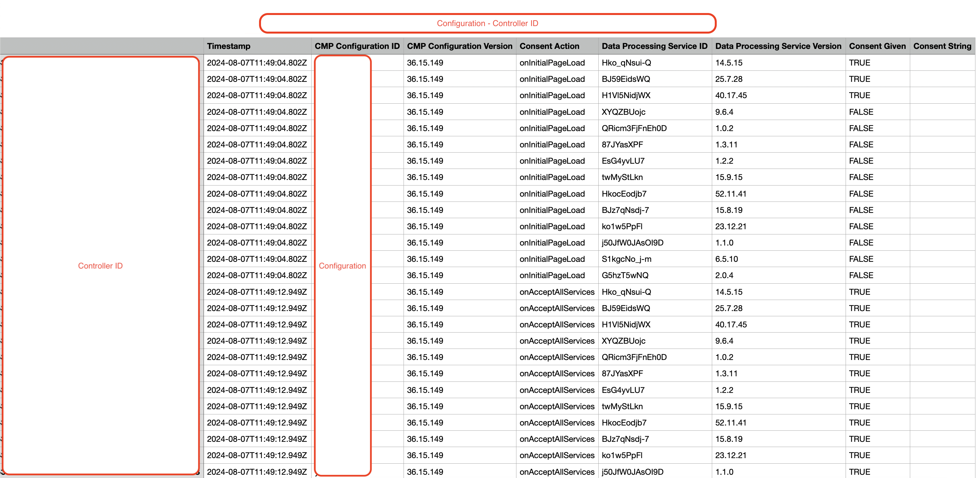Screen dimensions: 980x478
Task: Select service ID BJ59EidsWQ with onInitialPageLoad
Action: pos(626,79)
